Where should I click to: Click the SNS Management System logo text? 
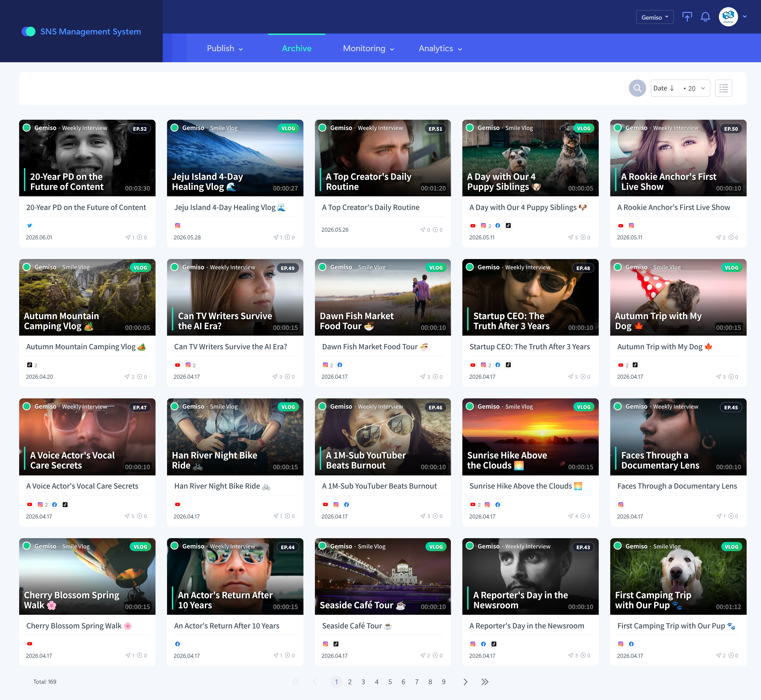coord(90,31)
